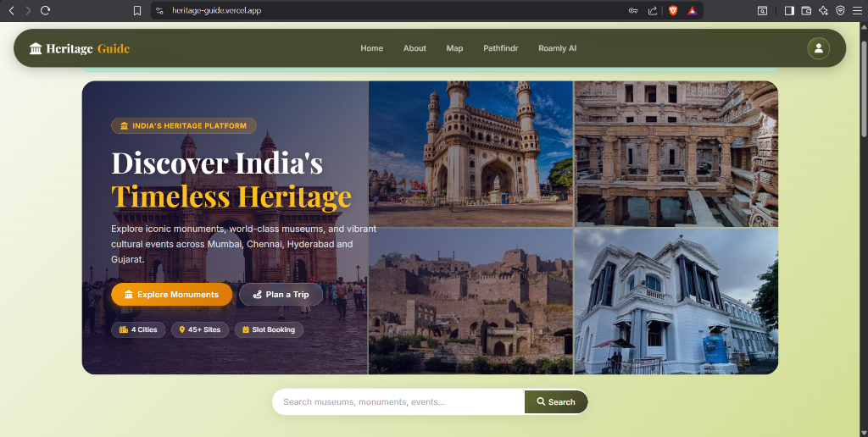Click the 4 Cities badge
868x437 pixels.
point(138,329)
